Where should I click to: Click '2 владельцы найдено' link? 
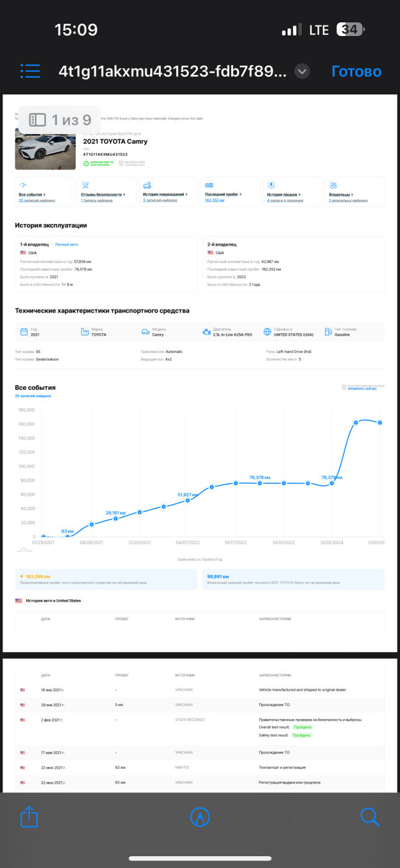(x=348, y=201)
